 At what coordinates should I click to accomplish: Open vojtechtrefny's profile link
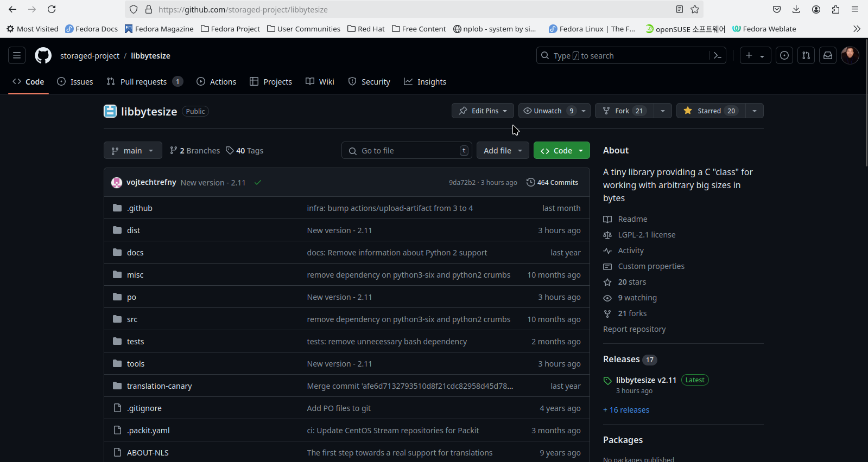click(x=151, y=182)
